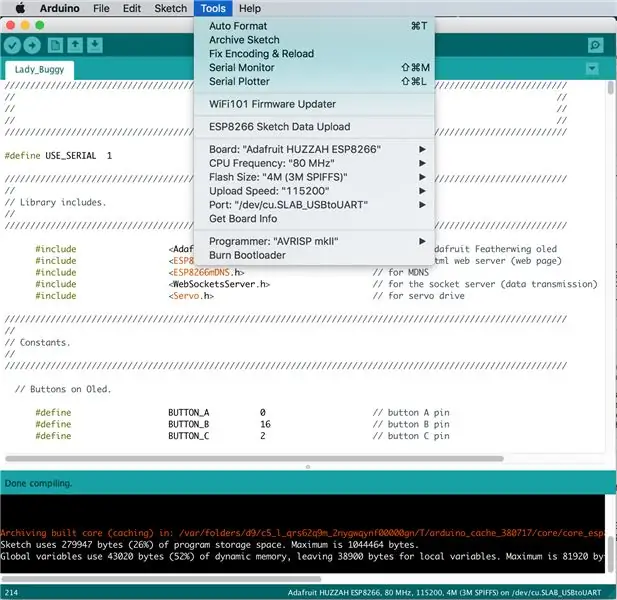Click the BUTTON_C define name
This screenshot has width=617, height=600.
click(x=189, y=436)
